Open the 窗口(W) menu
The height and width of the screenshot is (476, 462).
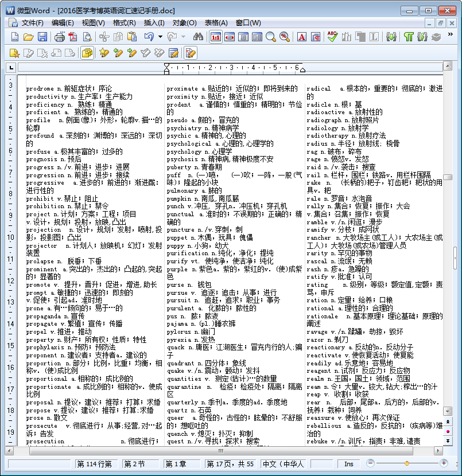(x=248, y=23)
